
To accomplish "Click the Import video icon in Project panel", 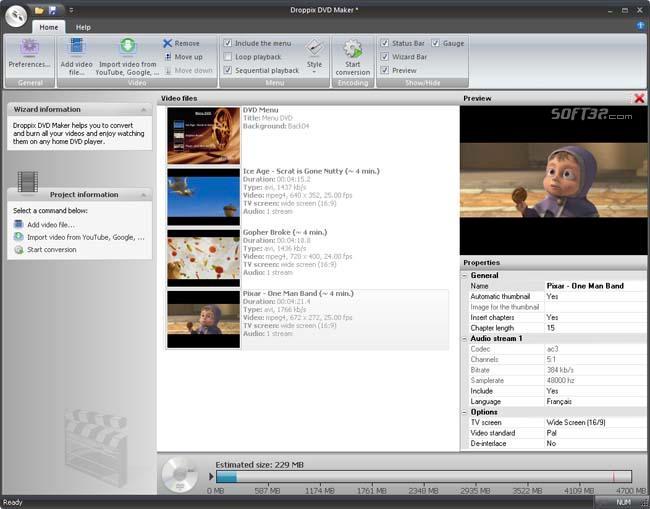I will [x=18, y=237].
